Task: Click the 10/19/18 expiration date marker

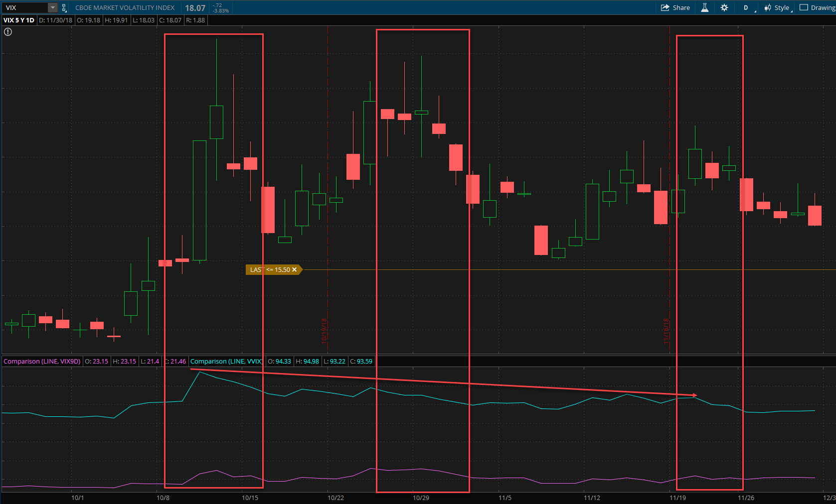Action: (x=324, y=331)
